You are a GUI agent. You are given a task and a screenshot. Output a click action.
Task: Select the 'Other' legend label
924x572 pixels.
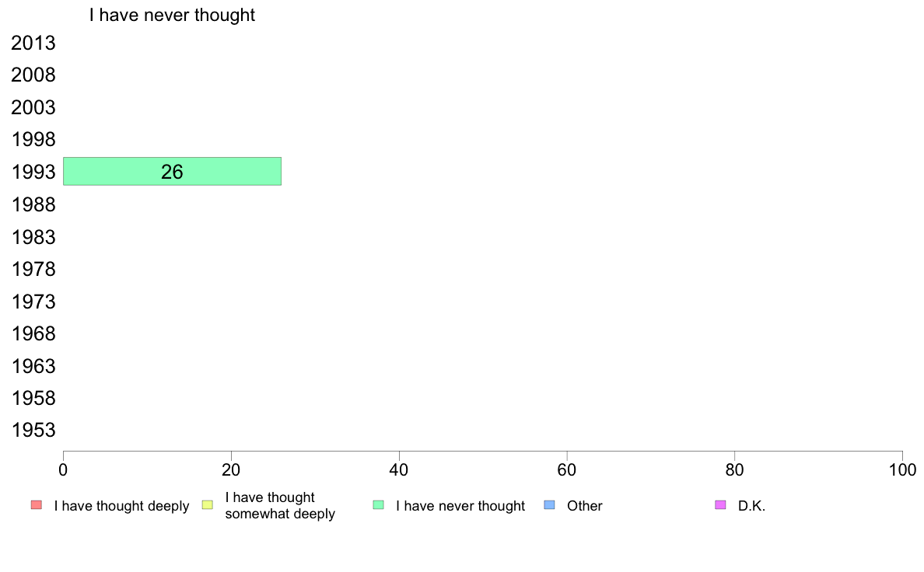tap(585, 506)
